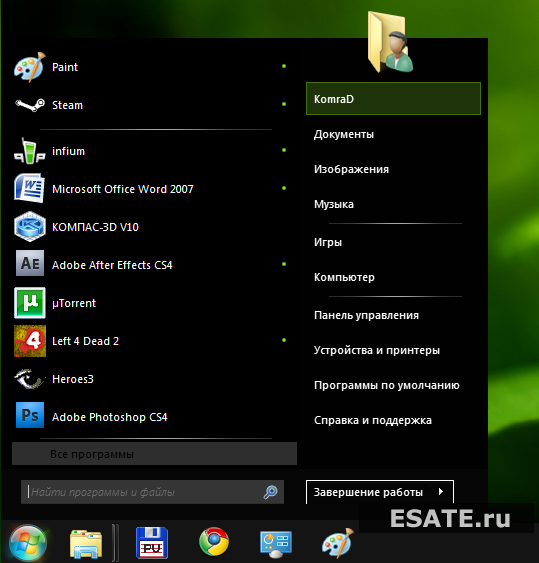Launch Steam via its pipe logo icon
This screenshot has height=563, width=539.
click(x=30, y=105)
